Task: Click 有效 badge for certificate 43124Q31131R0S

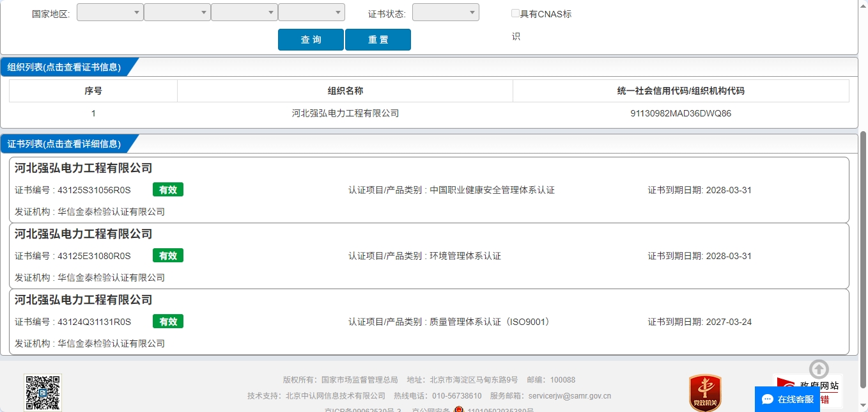Action: pos(168,321)
